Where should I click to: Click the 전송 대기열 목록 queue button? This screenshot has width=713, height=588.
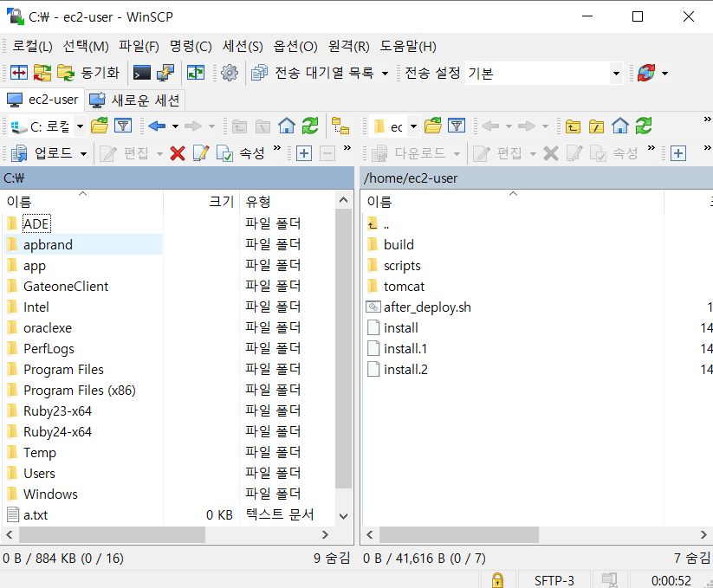point(313,73)
